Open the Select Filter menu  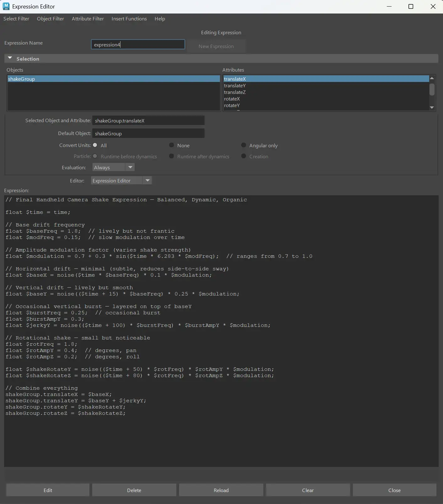click(x=16, y=19)
